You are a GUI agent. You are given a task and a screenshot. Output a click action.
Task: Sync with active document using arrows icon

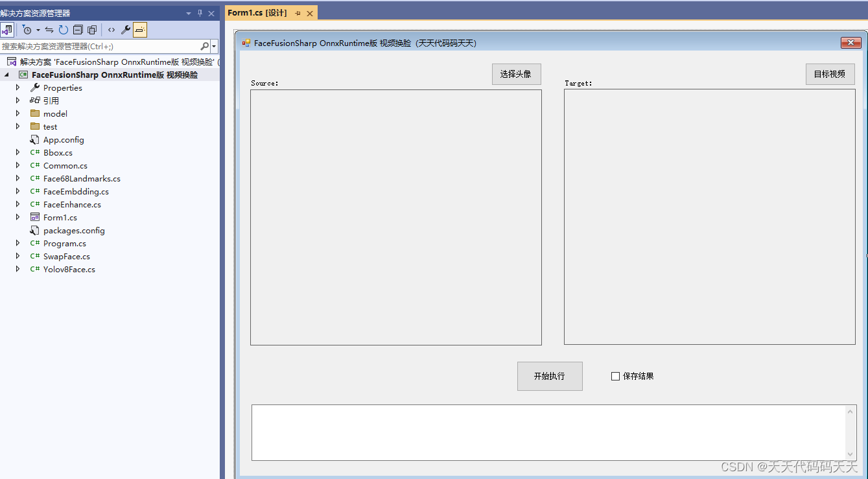pyautogui.click(x=49, y=30)
